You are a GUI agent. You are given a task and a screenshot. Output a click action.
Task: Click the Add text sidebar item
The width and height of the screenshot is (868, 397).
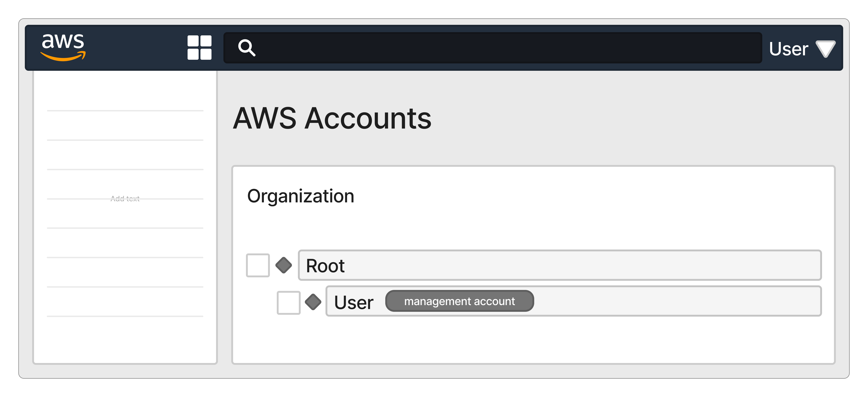[125, 199]
